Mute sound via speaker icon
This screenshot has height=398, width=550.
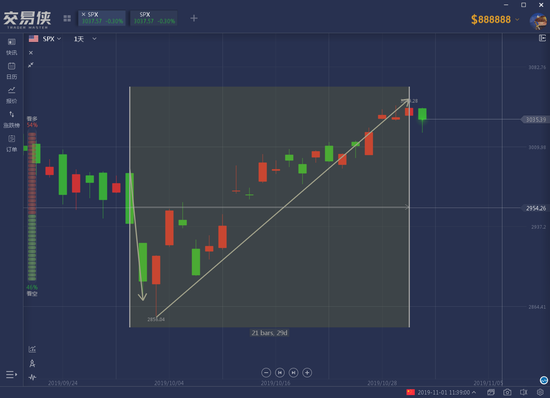tap(524, 392)
